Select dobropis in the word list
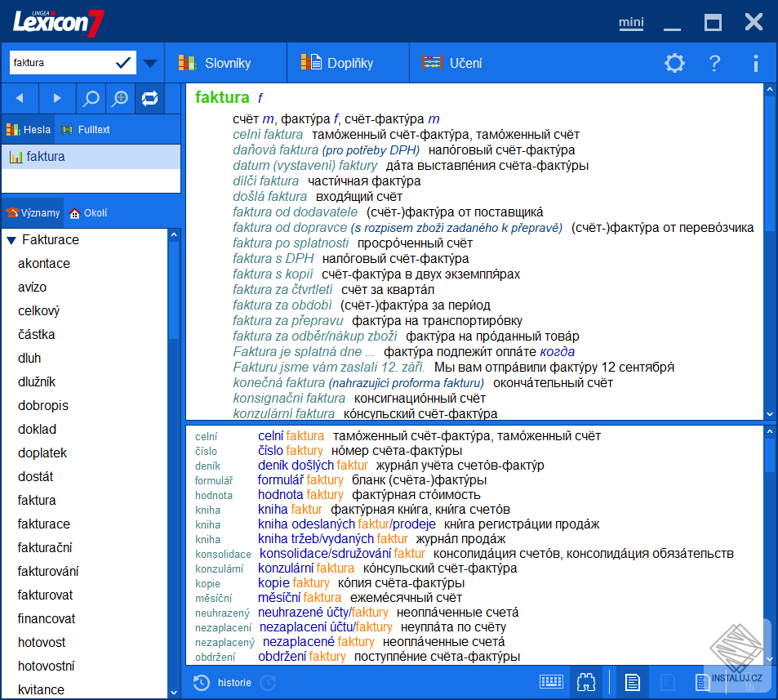Viewport: 778px width, 700px height. 43,406
